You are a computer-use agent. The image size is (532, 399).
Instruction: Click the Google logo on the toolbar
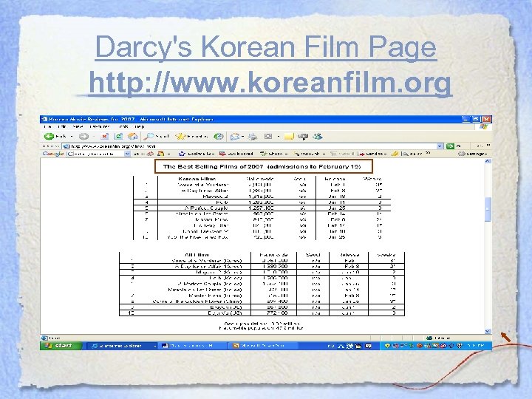pyautogui.click(x=53, y=154)
